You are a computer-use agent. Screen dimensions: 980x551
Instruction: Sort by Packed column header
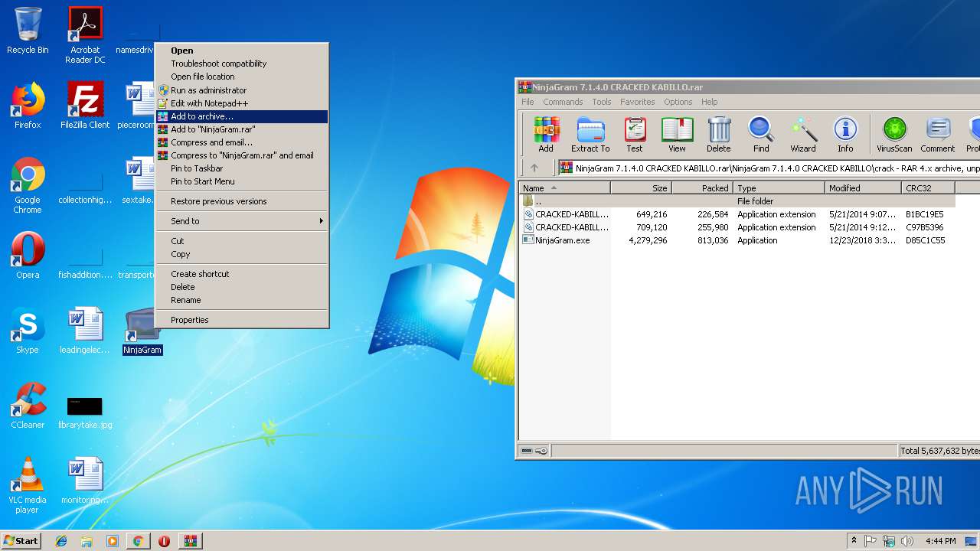(x=703, y=187)
